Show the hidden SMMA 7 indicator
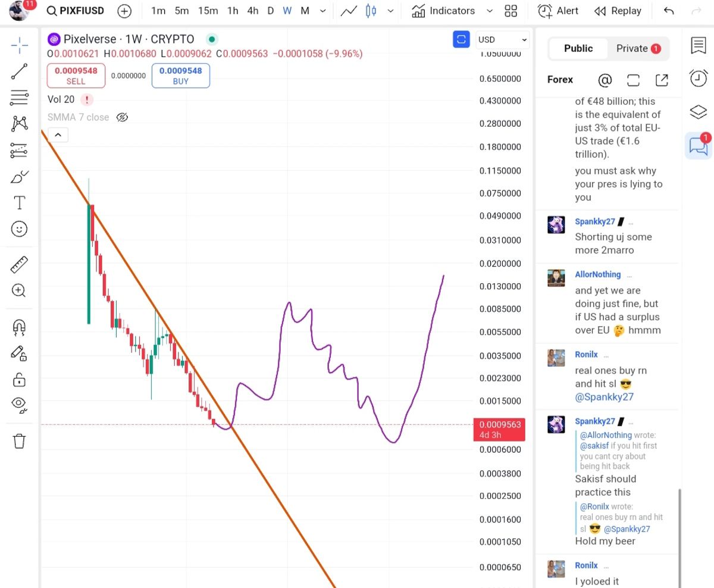 click(x=122, y=117)
